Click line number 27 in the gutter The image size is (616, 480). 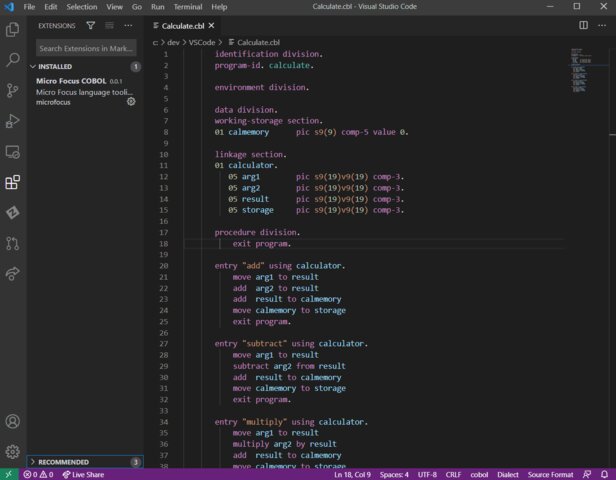[x=164, y=344]
